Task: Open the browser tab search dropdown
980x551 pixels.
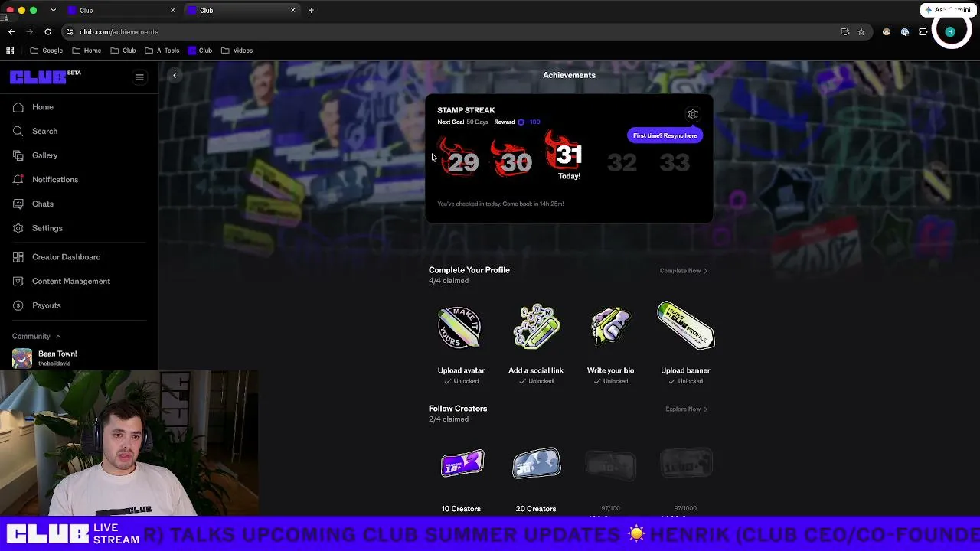Action: tap(53, 11)
